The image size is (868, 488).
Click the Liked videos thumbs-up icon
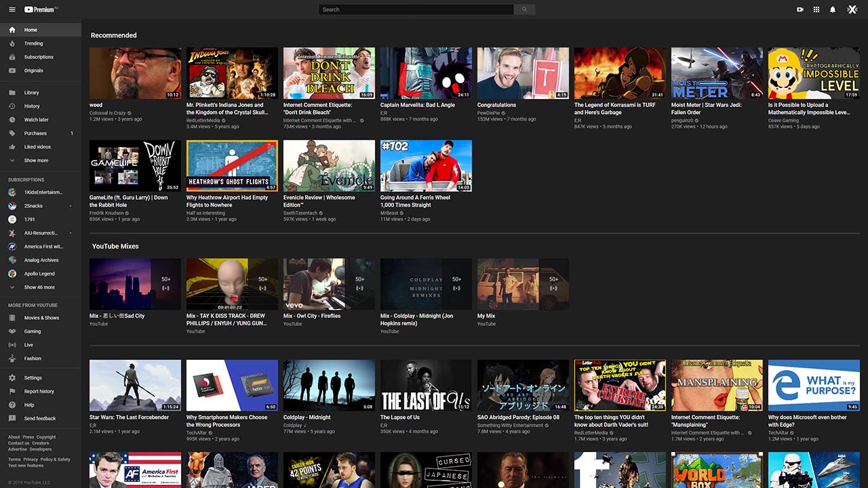(x=12, y=147)
